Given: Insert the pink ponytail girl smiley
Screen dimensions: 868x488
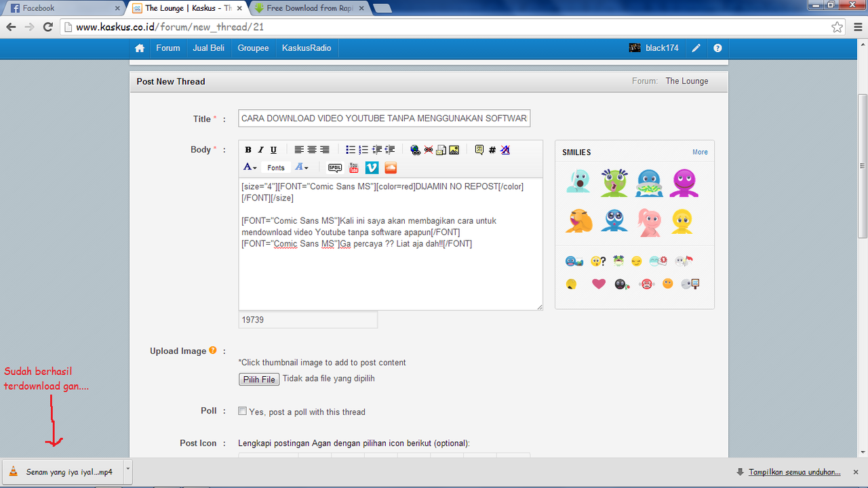Looking at the screenshot, I should (649, 222).
